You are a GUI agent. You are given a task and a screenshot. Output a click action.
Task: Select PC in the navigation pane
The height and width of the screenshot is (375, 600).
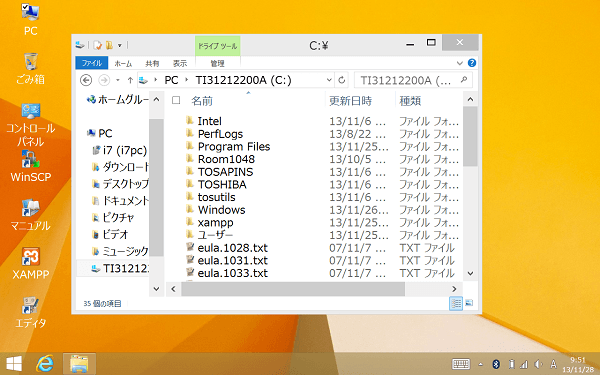coord(100,133)
